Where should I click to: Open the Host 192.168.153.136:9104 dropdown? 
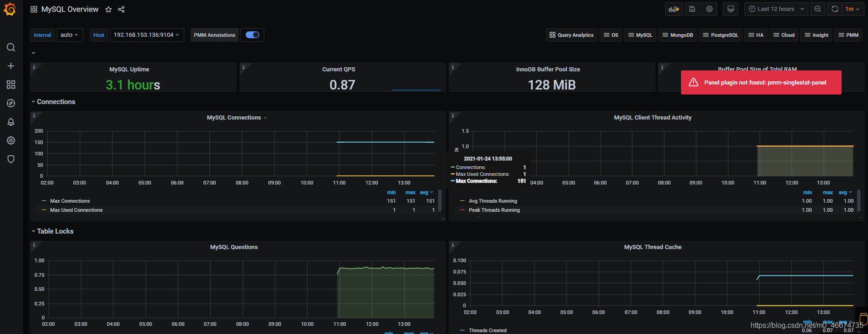click(x=147, y=35)
